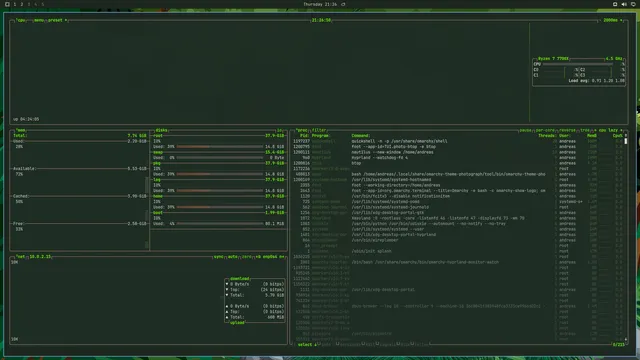Click the 10.0.2.15 IP address in the net header
The width and height of the screenshot is (640, 360).
click(40, 257)
